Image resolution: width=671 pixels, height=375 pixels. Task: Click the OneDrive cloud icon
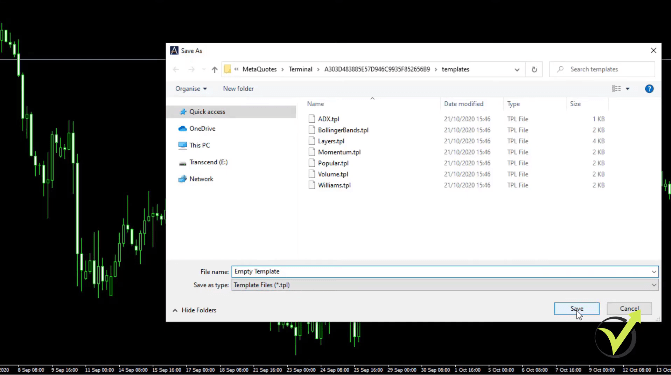pyautogui.click(x=182, y=128)
